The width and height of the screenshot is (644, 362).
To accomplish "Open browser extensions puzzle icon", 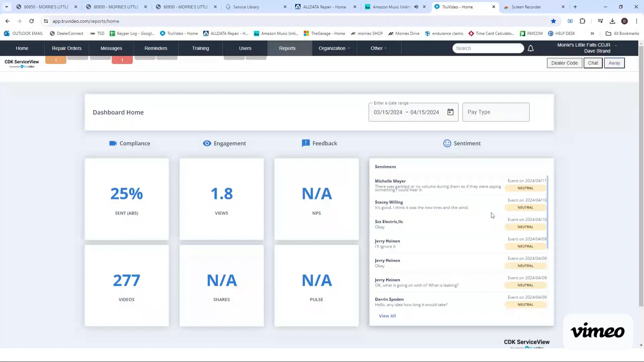I will click(582, 21).
